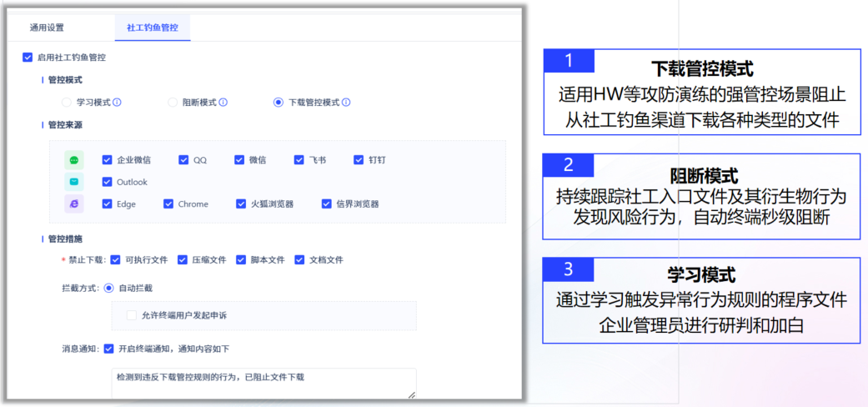The image size is (868, 407).
Task: Uncheck the Outlook source checkbox
Action: (x=107, y=182)
